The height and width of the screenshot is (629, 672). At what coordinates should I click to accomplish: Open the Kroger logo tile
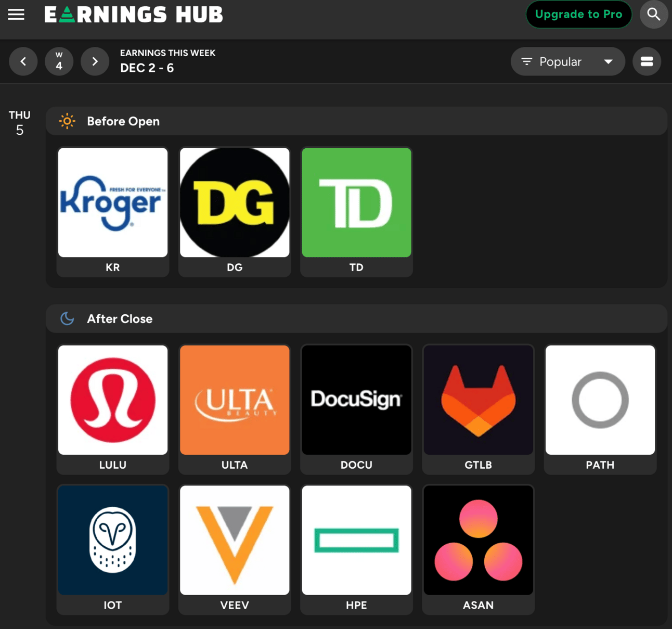click(113, 202)
